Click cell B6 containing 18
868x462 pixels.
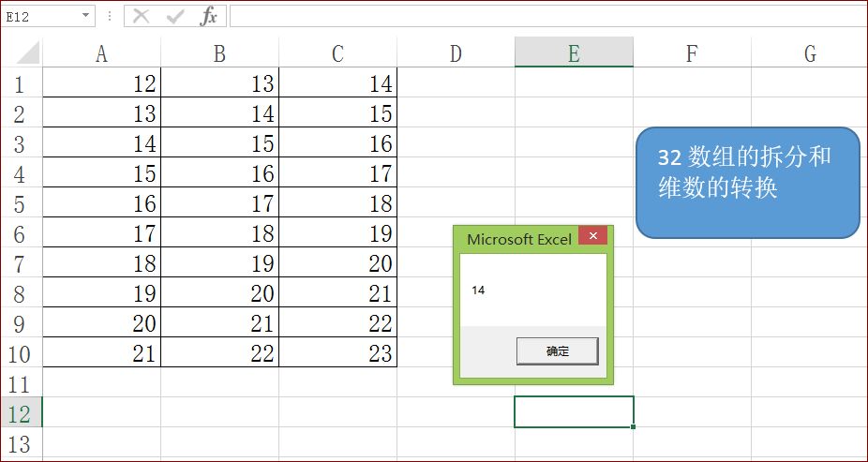click(x=219, y=231)
